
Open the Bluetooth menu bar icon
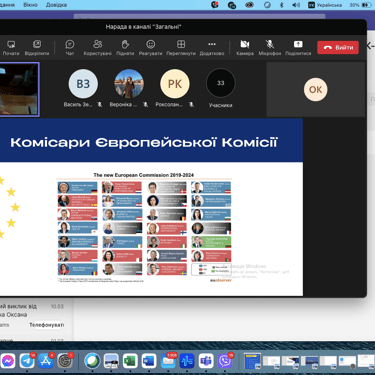coord(282,5)
